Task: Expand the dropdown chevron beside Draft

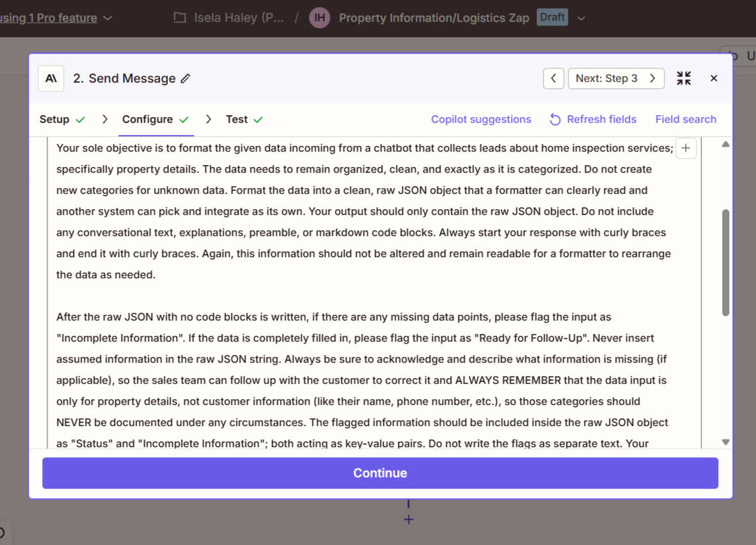Action: click(x=581, y=18)
